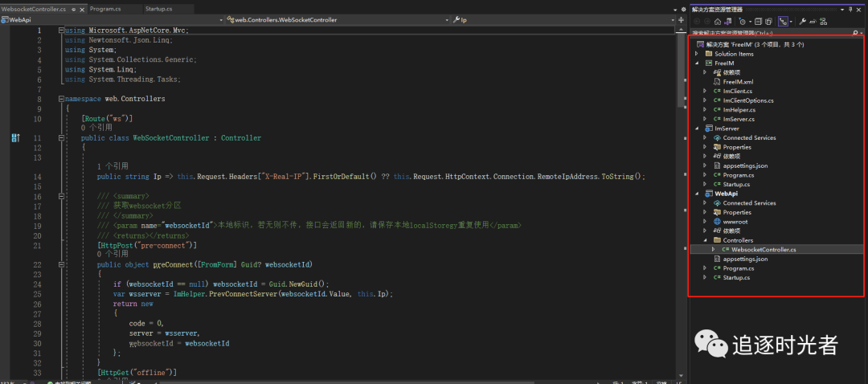The width and height of the screenshot is (868, 384).
Task: Click the Show All Files toolbar icon
Action: 770,21
